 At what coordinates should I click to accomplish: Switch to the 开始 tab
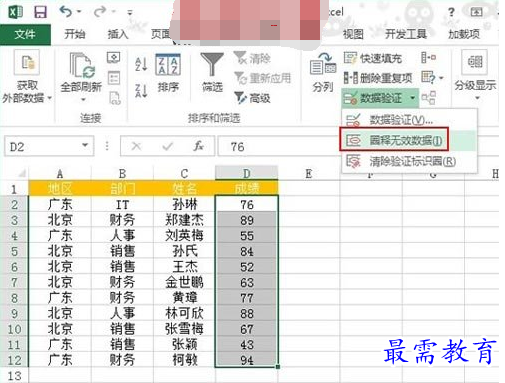tap(75, 34)
